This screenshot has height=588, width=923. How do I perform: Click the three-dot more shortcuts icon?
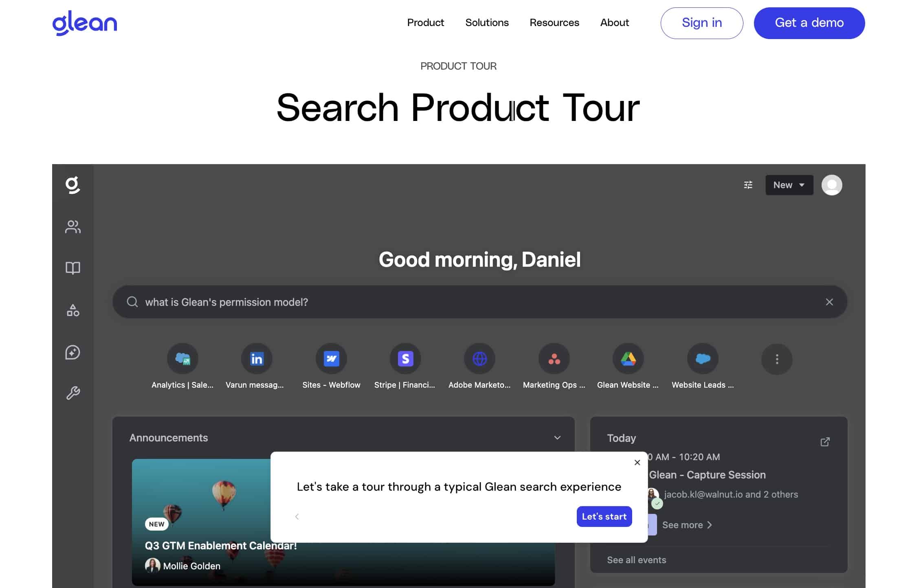pos(777,359)
